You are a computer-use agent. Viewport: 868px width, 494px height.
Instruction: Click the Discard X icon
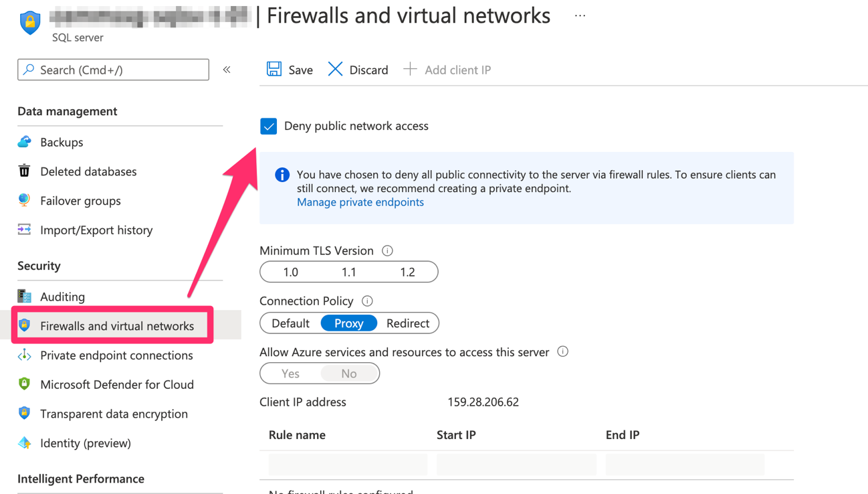tap(335, 69)
